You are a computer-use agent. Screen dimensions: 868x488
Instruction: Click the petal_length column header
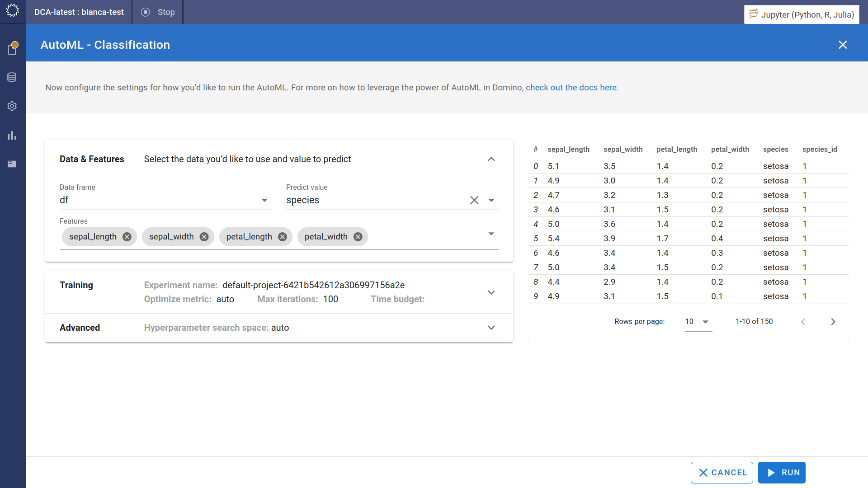tap(677, 150)
